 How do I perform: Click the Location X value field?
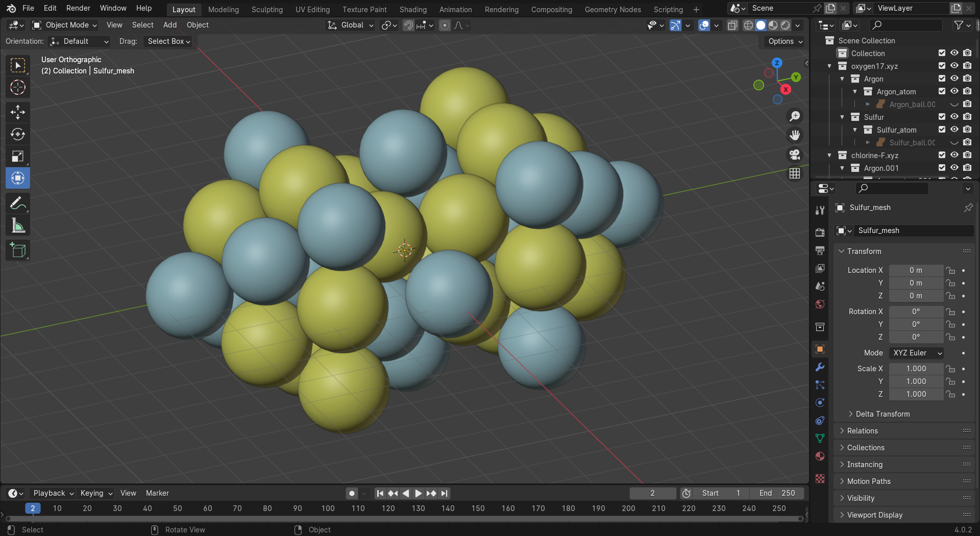click(916, 270)
